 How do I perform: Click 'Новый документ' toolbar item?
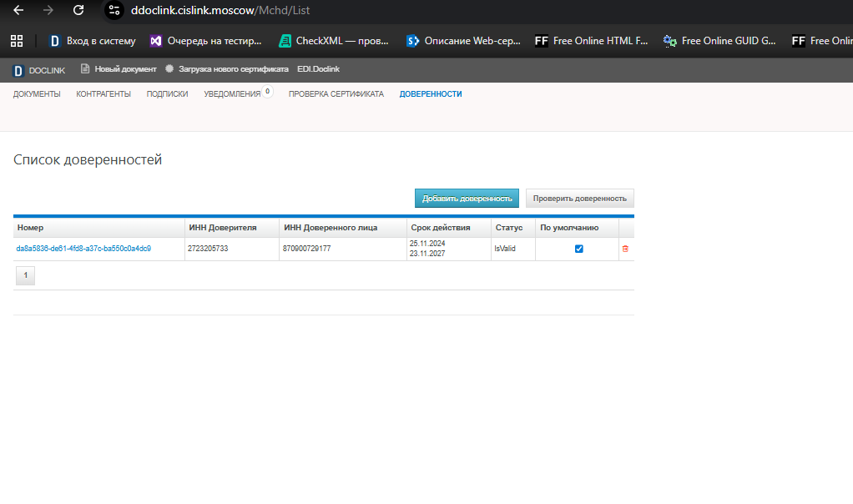119,69
